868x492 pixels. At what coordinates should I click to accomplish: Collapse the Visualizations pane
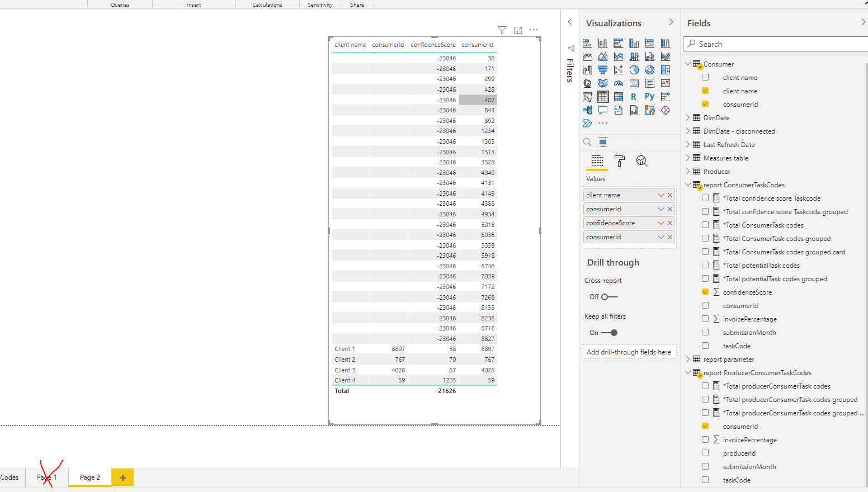point(671,22)
